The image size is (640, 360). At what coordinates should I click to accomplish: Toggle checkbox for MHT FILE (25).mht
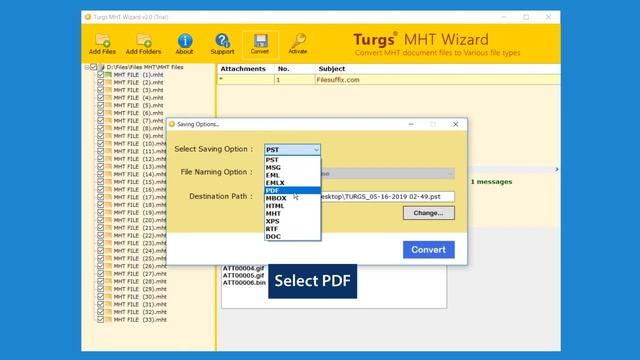[x=100, y=258]
